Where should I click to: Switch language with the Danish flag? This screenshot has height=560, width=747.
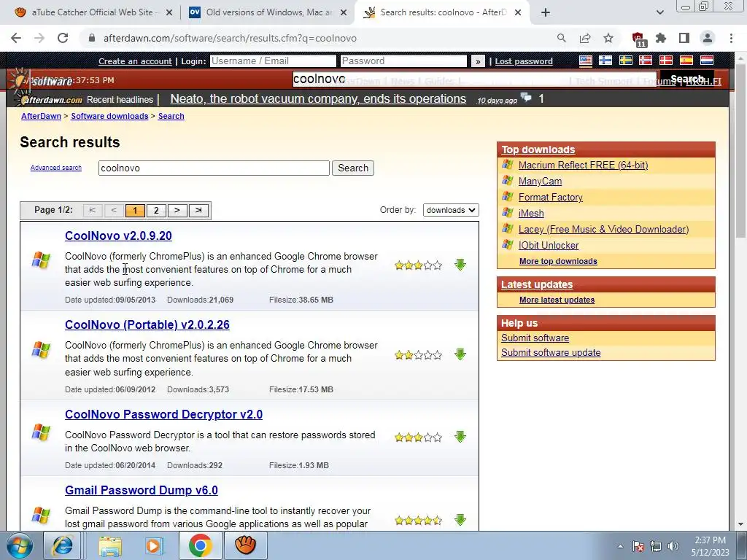(665, 61)
